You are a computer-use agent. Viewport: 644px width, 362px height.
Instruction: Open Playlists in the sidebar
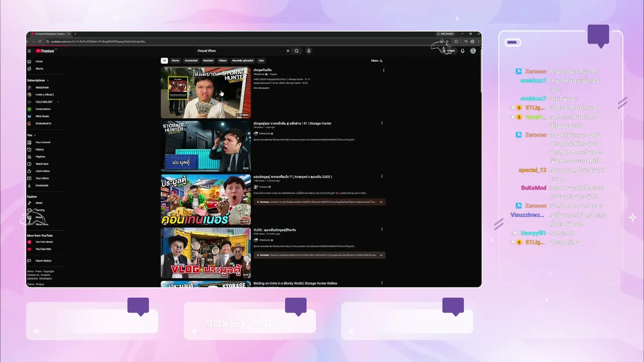click(x=39, y=156)
